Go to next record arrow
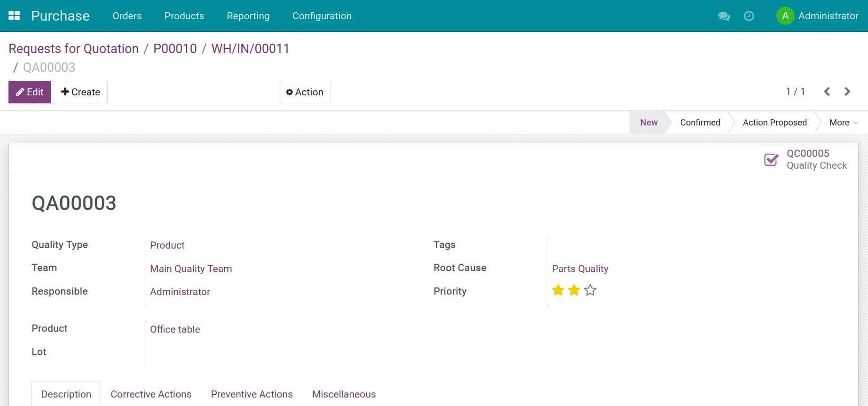 [x=847, y=92]
